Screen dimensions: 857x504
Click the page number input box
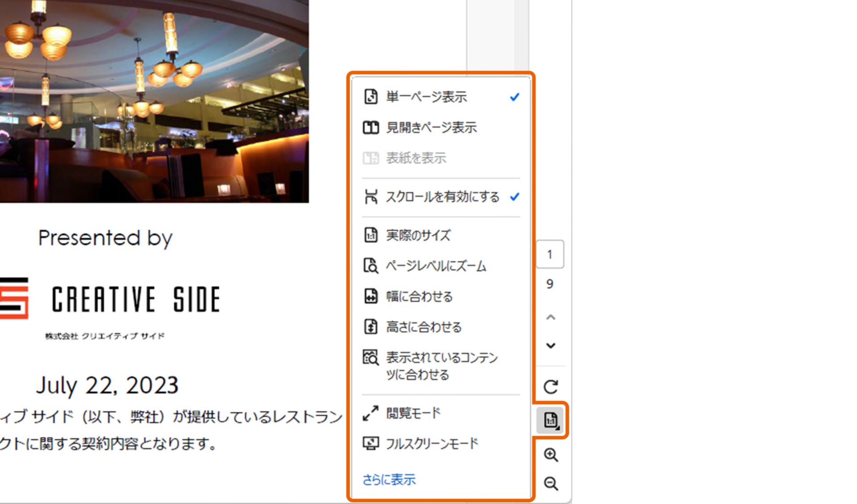[549, 254]
